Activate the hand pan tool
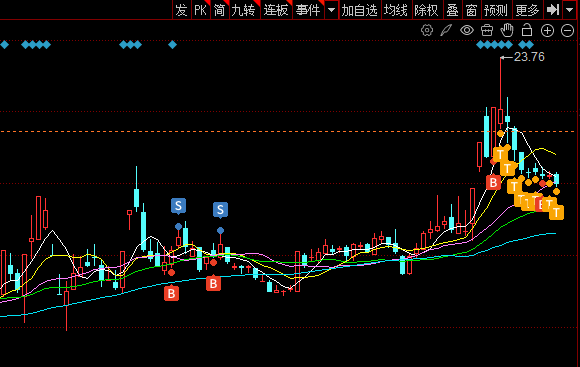Screen dimensions: 580x367 point(507,30)
